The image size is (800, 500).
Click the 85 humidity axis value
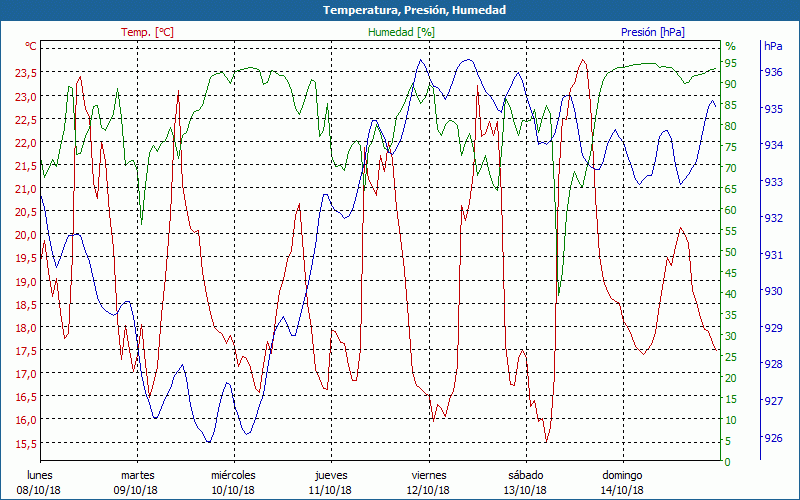click(x=731, y=105)
